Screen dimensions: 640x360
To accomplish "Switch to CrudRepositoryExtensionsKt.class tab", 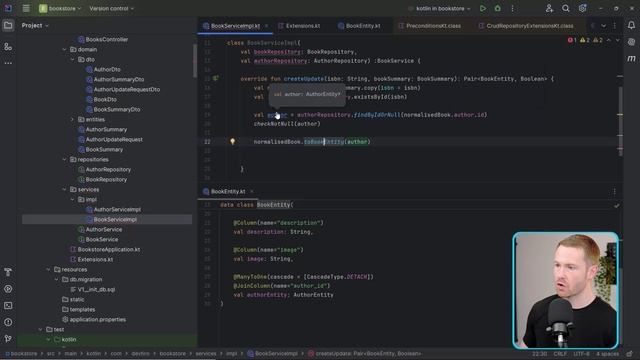I will tap(526, 26).
